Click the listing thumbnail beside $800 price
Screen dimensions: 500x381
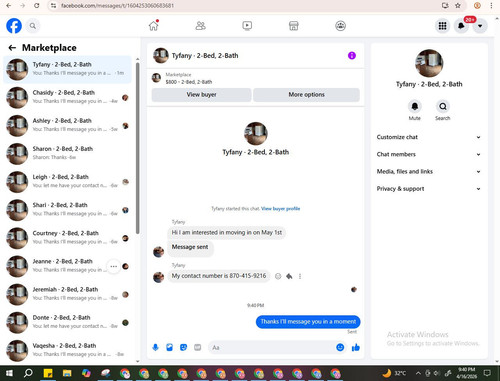click(156, 78)
